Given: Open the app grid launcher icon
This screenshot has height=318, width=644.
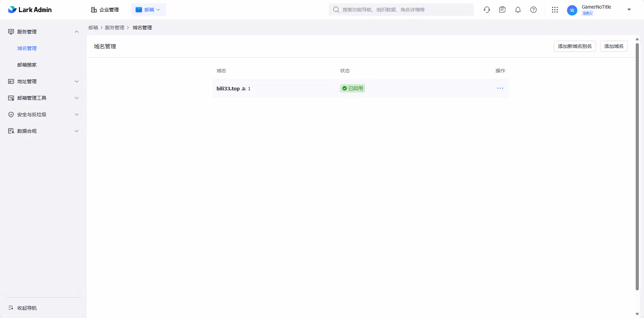Looking at the screenshot, I should point(555,10).
